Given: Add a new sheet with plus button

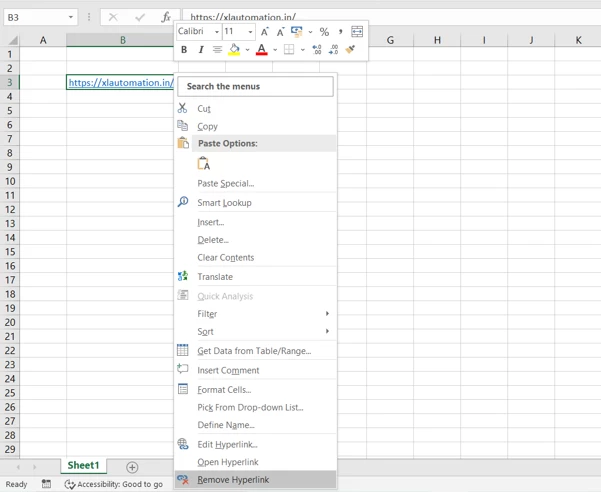Looking at the screenshot, I should point(132,467).
